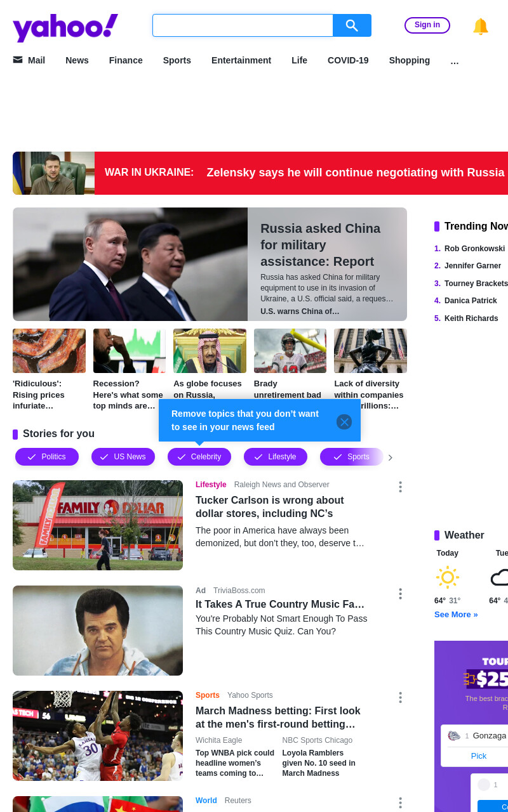Open options menu for March Madness story
This screenshot has width=508, height=812.
point(400,698)
